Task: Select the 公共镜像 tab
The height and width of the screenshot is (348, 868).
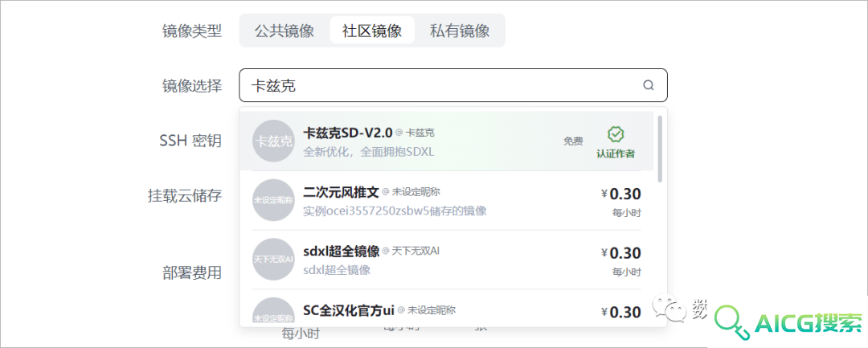Action: 285,31
